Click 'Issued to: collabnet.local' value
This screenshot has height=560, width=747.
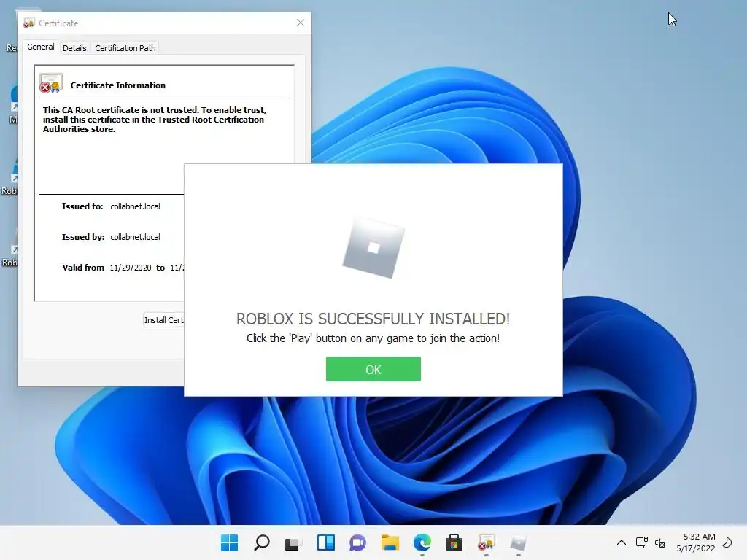135,206
